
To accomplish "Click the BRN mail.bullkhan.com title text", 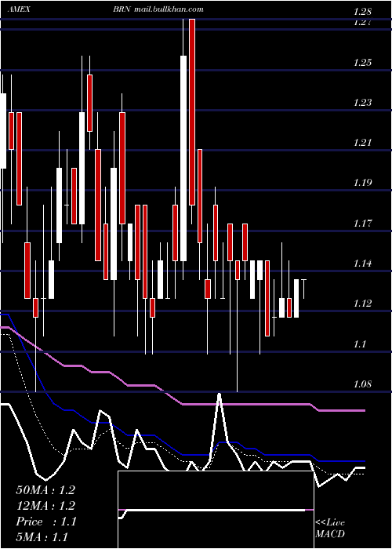I will coord(158,9).
